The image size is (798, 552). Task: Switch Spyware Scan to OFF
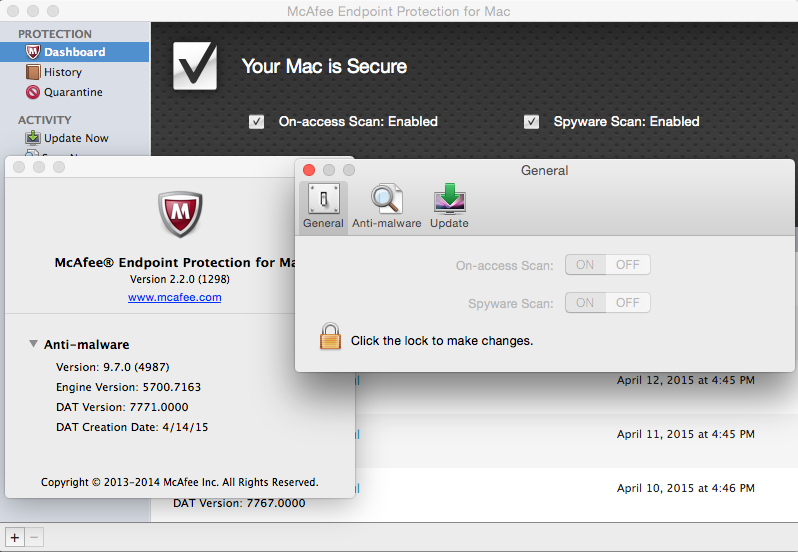click(x=628, y=303)
